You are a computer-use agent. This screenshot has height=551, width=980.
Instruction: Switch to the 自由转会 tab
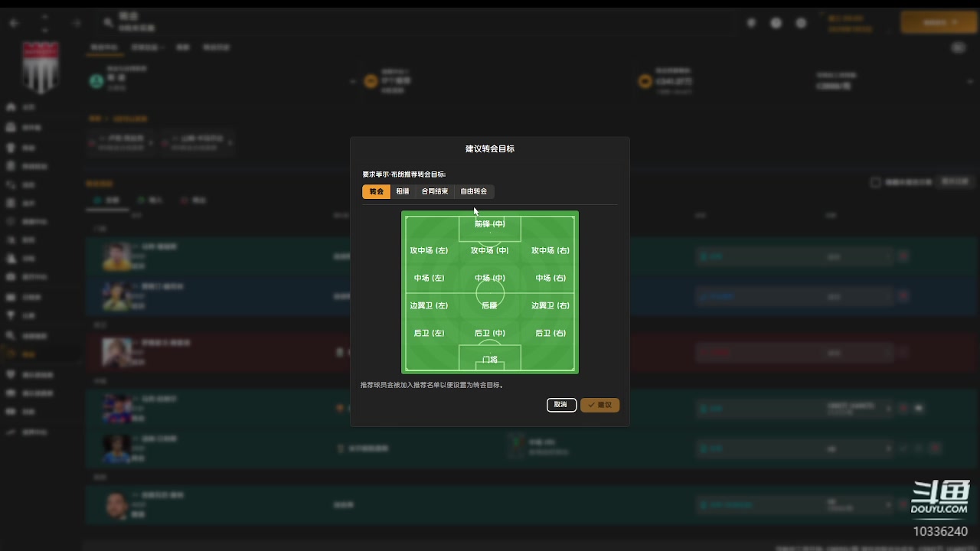point(474,191)
